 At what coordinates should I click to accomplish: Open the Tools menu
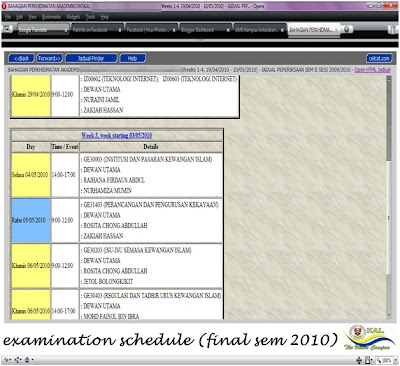(x=90, y=17)
